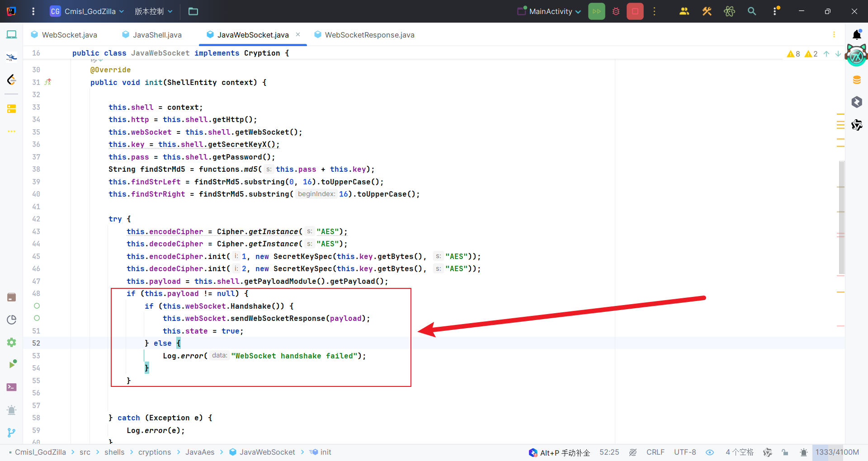Click the warnings count 8 indicator
Viewport: 868px width, 461px height.
point(793,54)
